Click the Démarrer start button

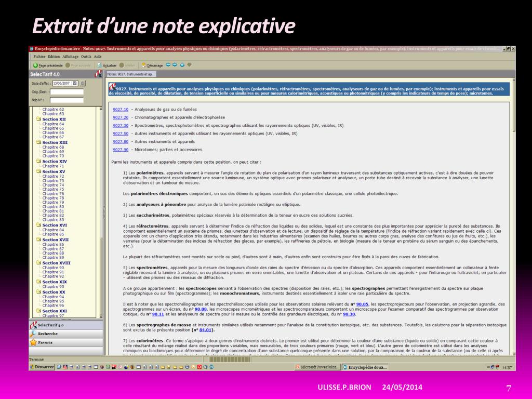coord(42,367)
